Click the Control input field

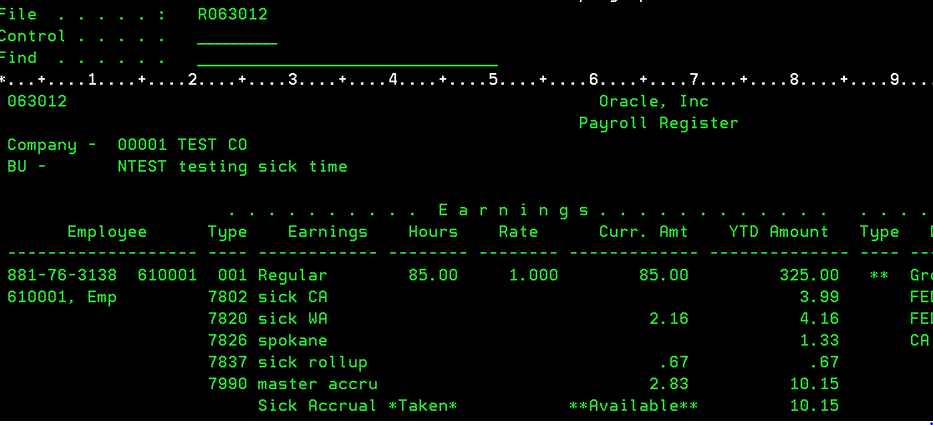(237, 37)
